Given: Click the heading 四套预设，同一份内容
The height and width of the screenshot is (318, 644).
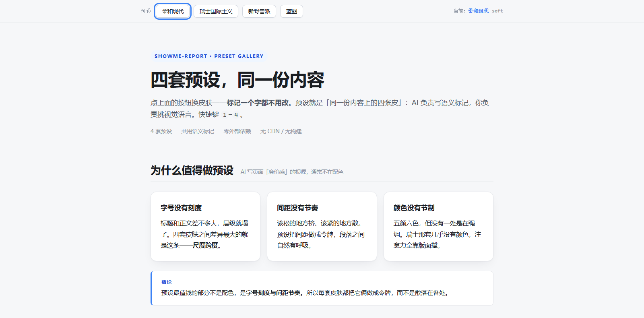Looking at the screenshot, I should [237, 80].
